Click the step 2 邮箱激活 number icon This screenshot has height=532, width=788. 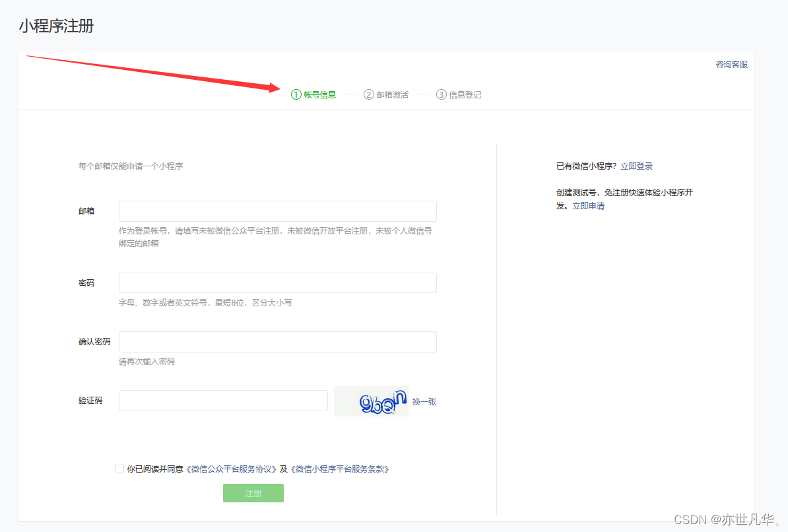click(369, 94)
